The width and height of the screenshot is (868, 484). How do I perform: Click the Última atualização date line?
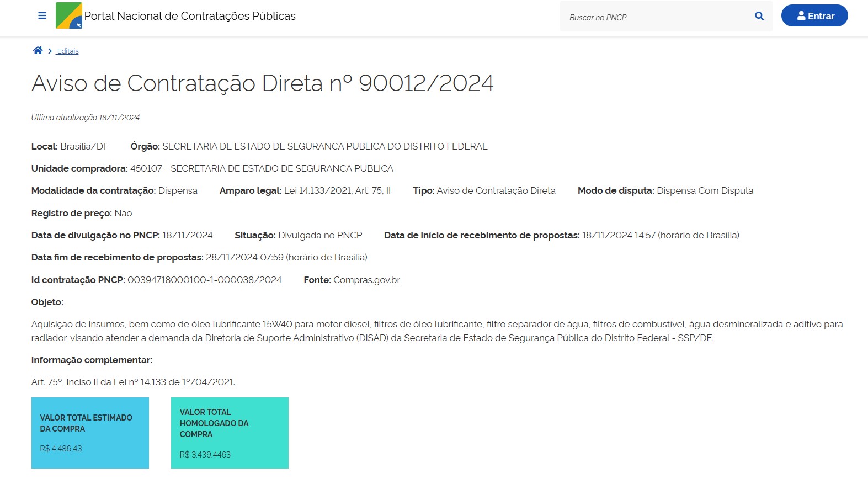(86, 118)
